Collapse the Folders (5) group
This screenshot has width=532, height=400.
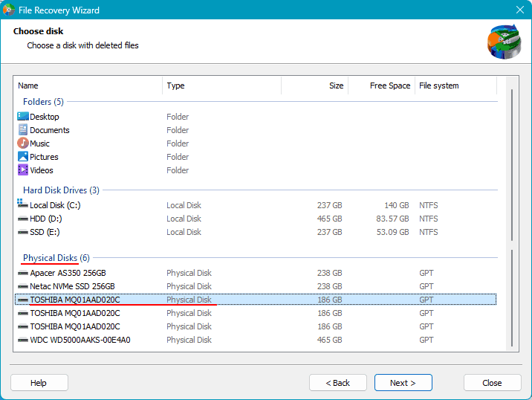click(x=43, y=102)
